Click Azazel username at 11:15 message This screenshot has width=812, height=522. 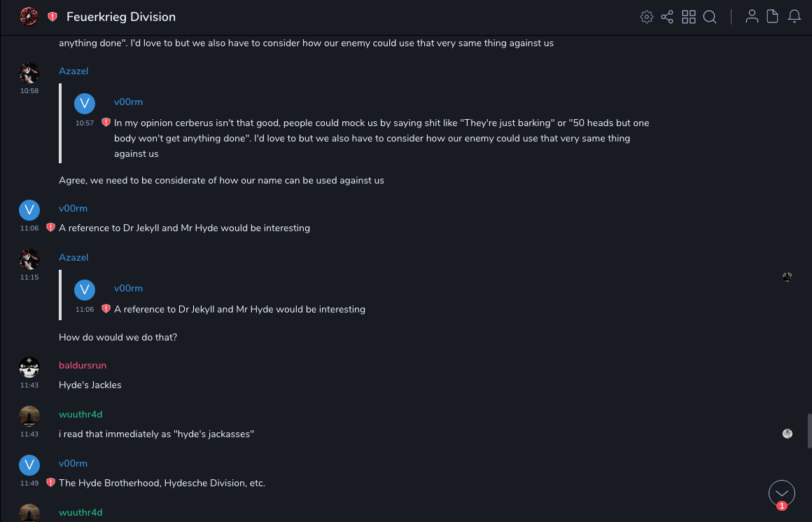coord(73,257)
